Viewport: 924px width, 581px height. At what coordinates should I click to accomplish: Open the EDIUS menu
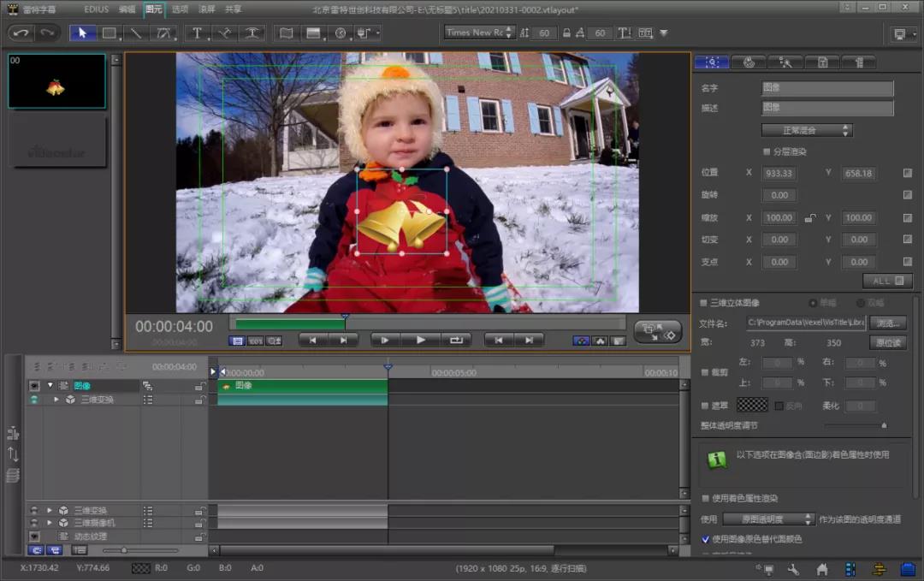click(96, 9)
